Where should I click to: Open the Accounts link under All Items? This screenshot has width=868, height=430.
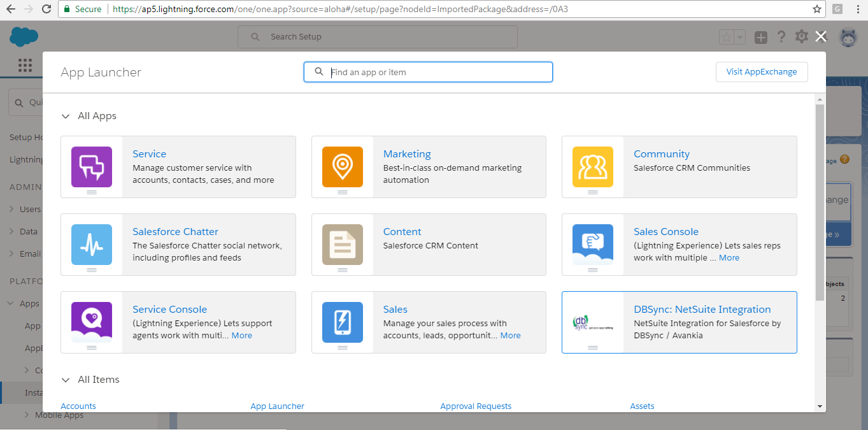[x=78, y=406]
